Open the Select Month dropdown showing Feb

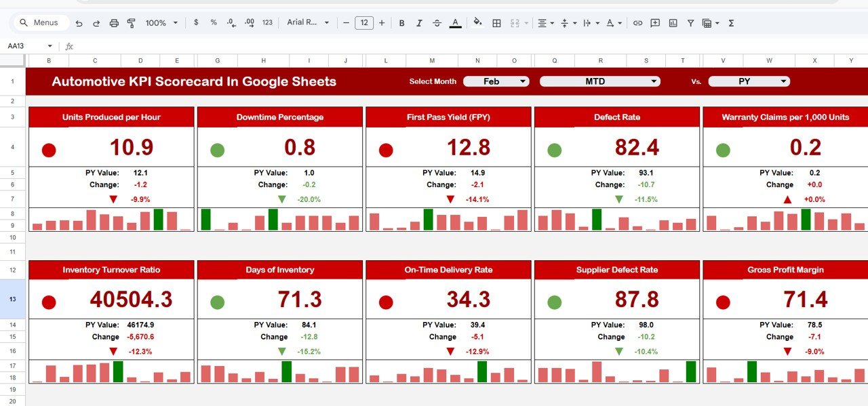click(x=496, y=81)
